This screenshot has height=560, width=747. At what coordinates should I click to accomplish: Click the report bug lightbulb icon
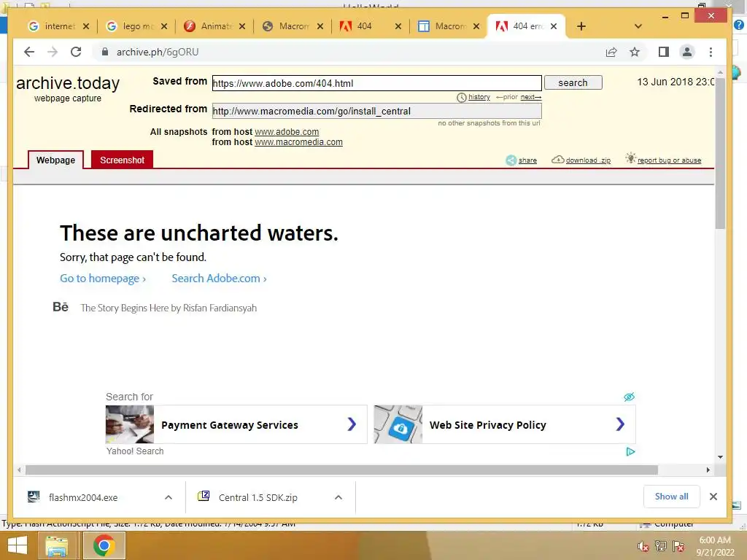point(631,158)
